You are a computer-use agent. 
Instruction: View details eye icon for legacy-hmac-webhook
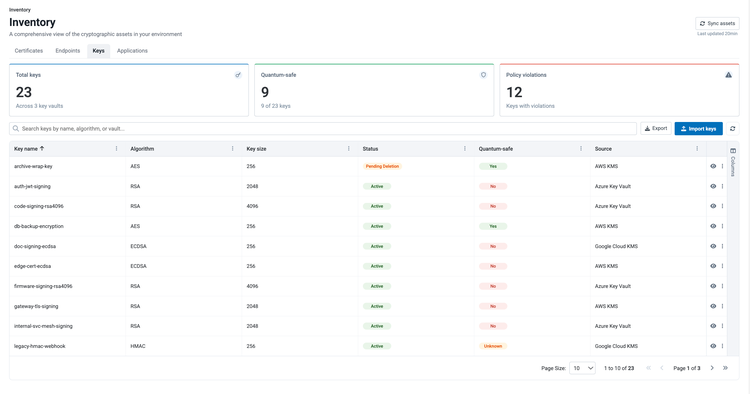click(x=713, y=346)
